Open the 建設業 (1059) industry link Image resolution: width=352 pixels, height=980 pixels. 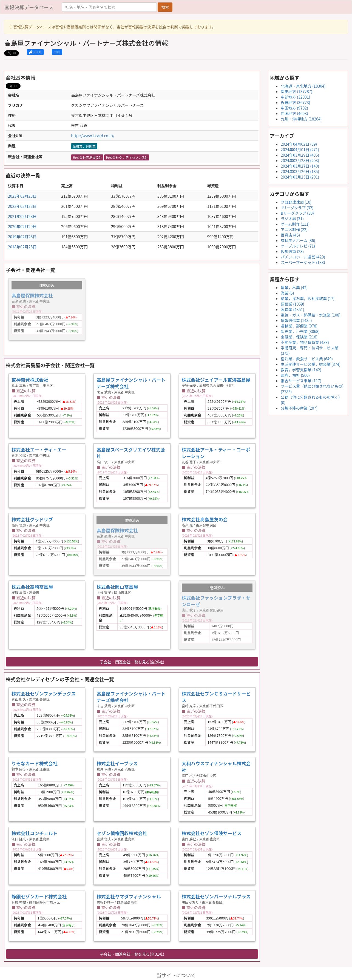point(293,304)
